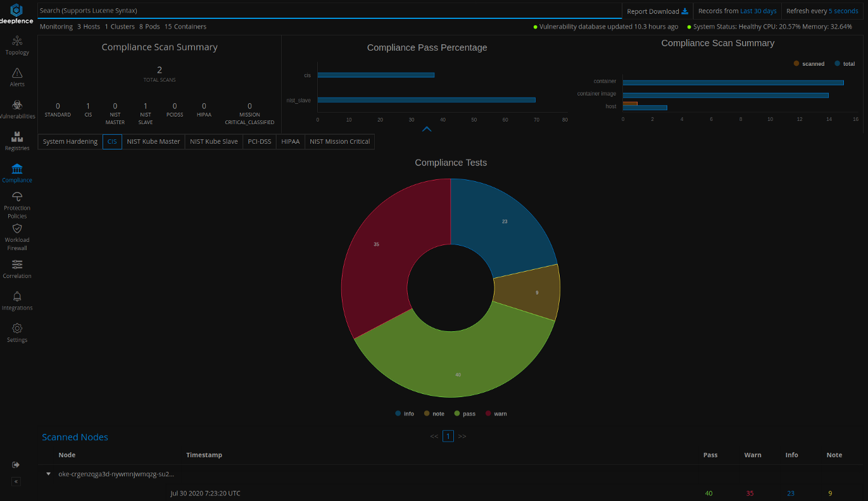Open the Alerts view

pyautogui.click(x=16, y=77)
